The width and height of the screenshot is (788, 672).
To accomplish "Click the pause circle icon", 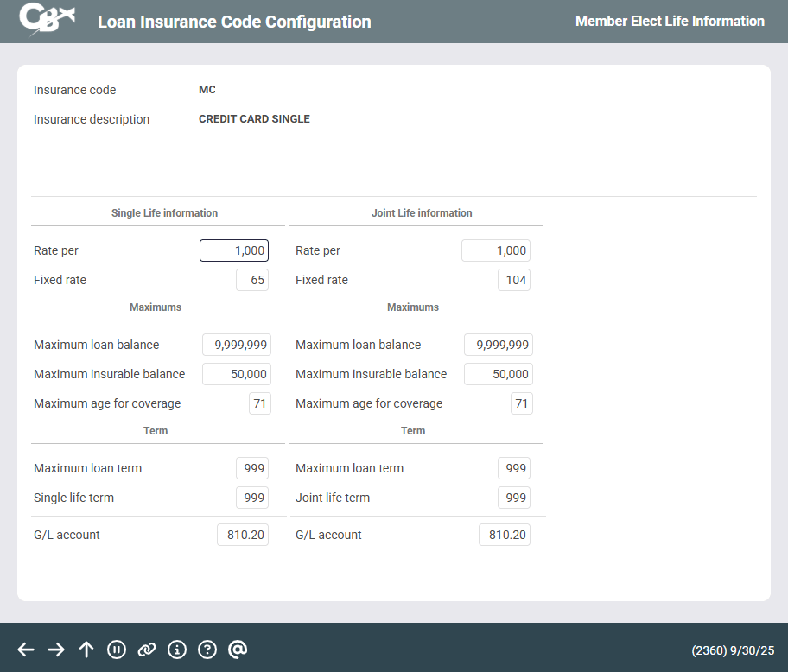I will [117, 650].
